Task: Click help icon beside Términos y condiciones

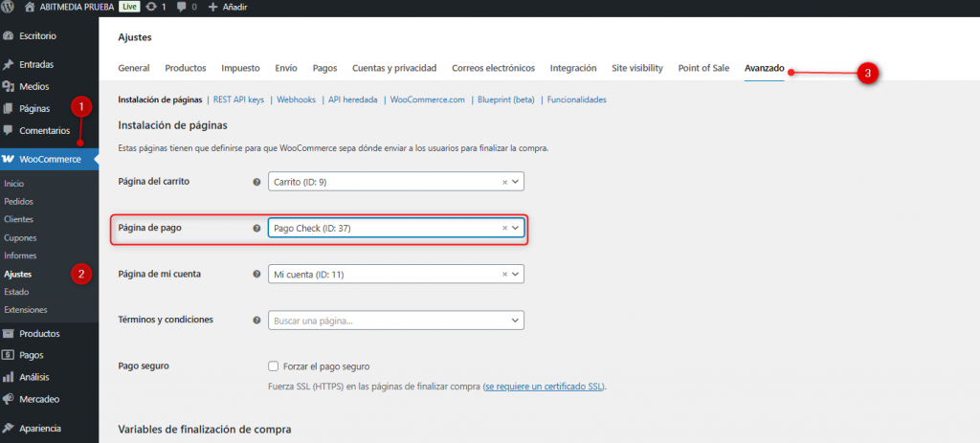Action: click(x=256, y=321)
